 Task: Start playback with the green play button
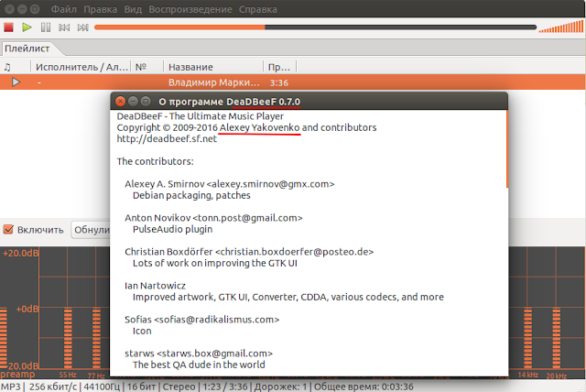[27, 27]
